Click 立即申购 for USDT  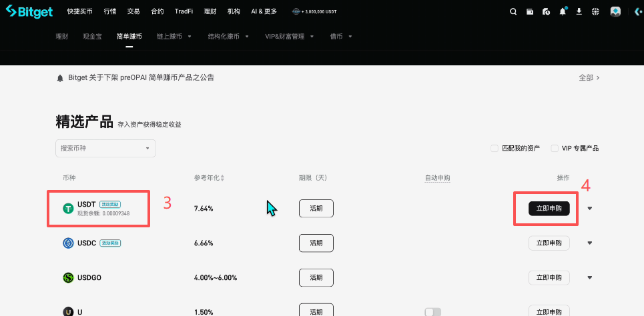pyautogui.click(x=549, y=209)
